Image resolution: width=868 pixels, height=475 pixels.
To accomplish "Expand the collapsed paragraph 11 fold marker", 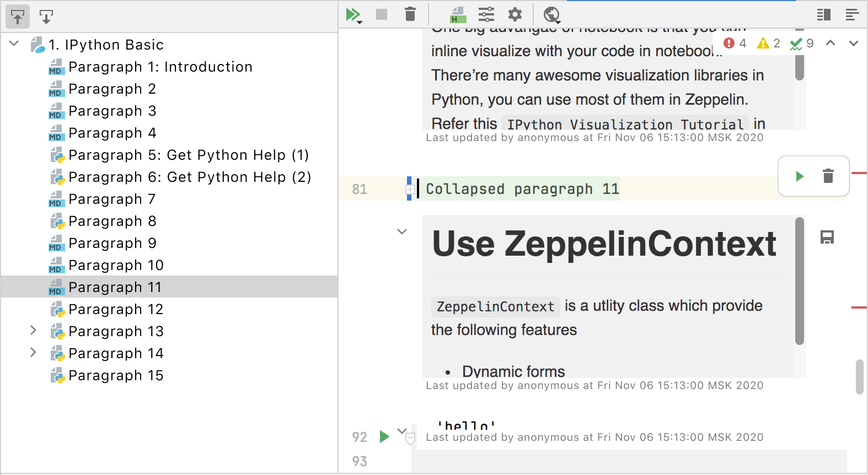I will tap(410, 190).
